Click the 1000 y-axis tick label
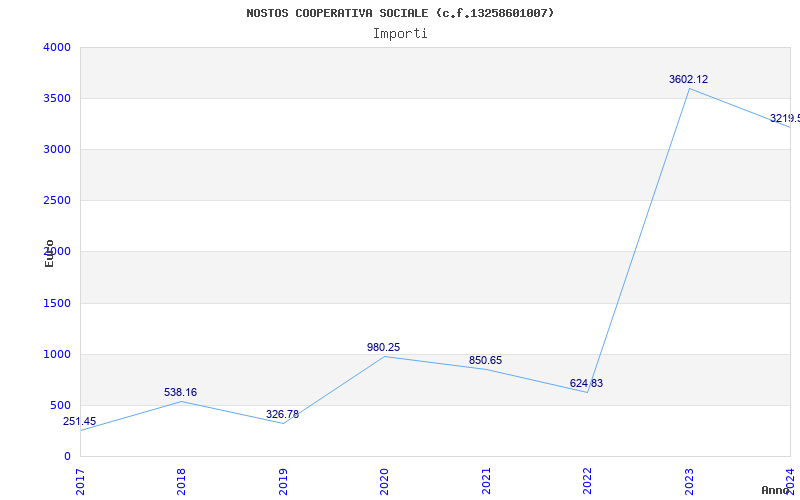This screenshot has width=800, height=500. pyautogui.click(x=57, y=355)
